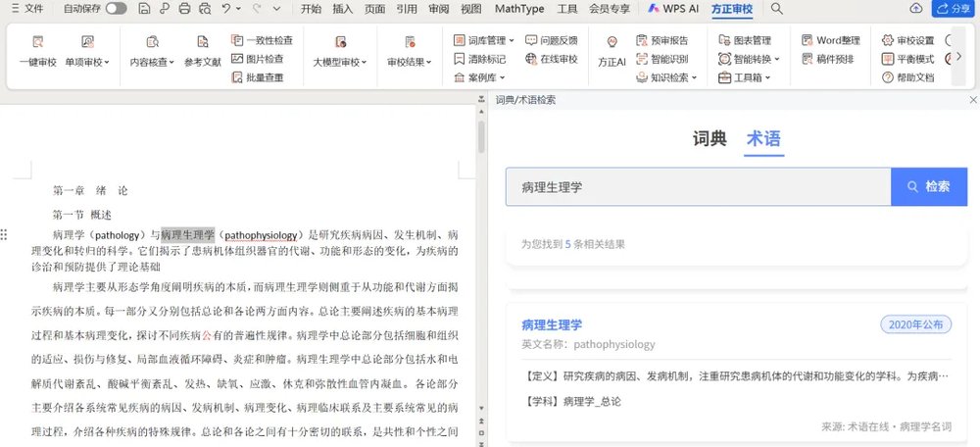
Task: Open the 病理生理学 result title link
Action: [552, 324]
